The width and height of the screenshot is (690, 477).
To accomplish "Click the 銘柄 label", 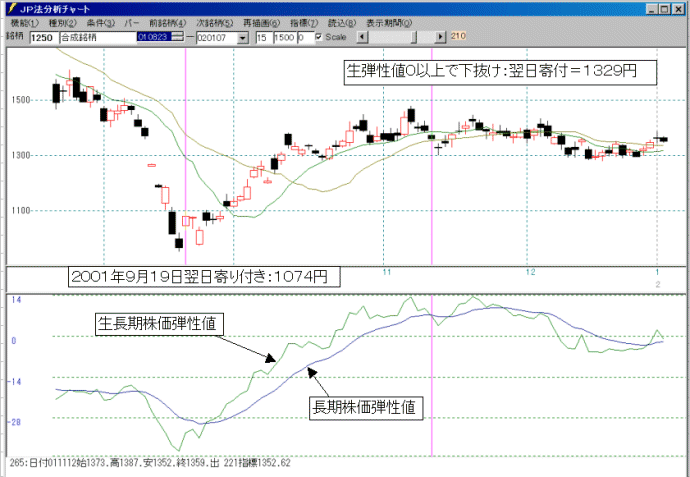I will click(x=15, y=37).
